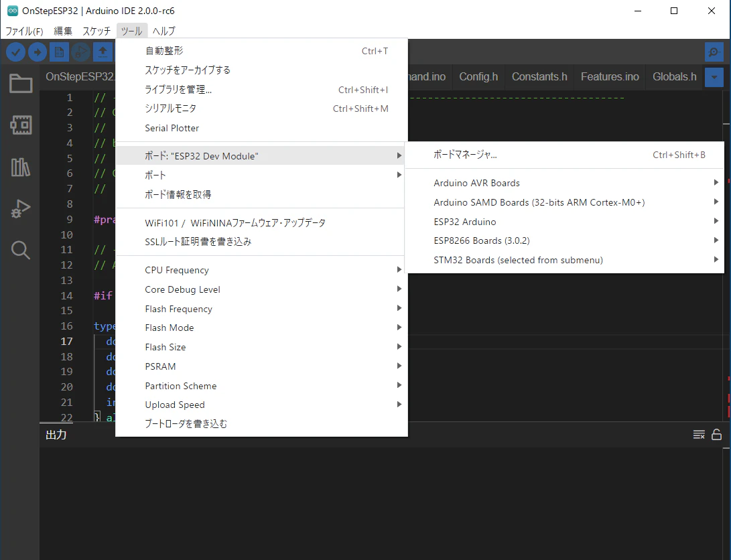Expand the Core Debug Level submenu
The image size is (731, 560).
pyautogui.click(x=261, y=289)
